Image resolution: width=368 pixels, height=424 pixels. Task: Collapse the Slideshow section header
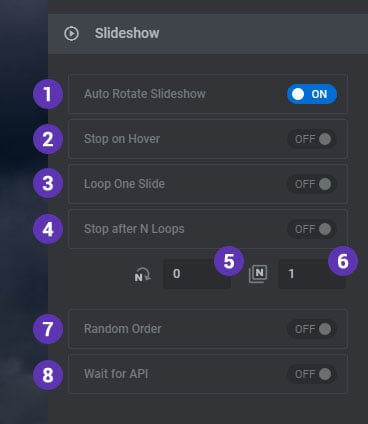coord(208,33)
